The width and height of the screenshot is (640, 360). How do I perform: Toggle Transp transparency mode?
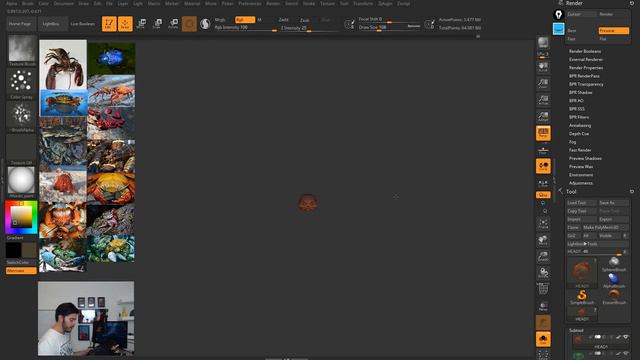[x=543, y=306]
